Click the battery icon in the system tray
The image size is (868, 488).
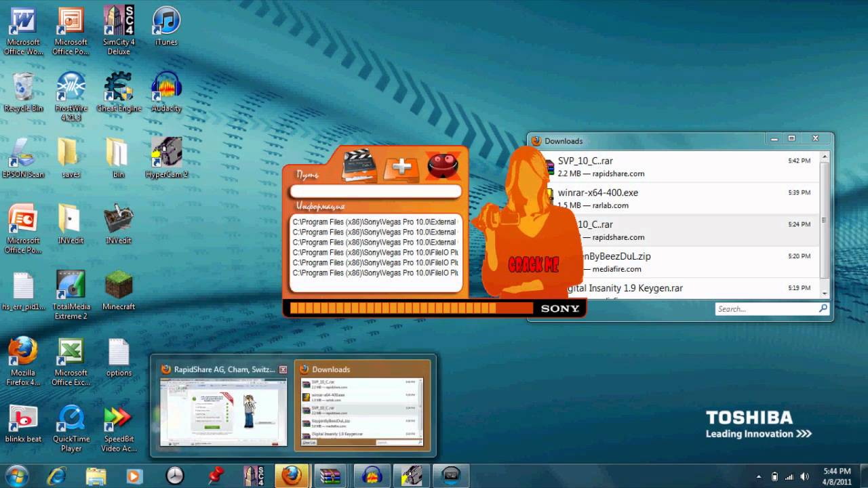click(774, 476)
